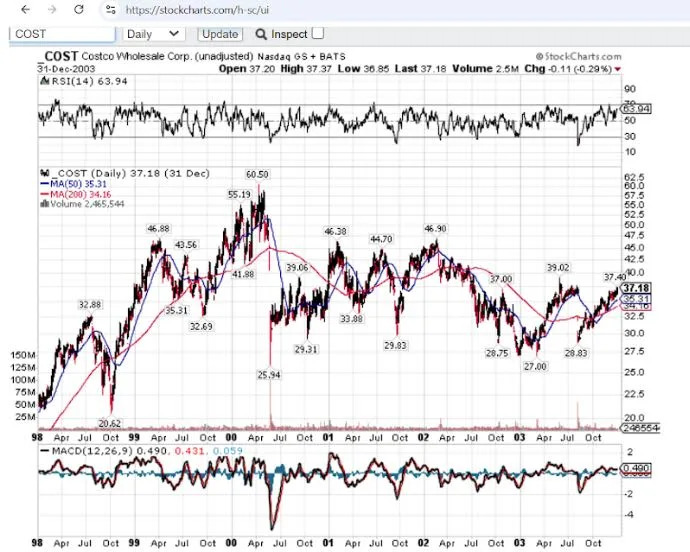
Task: Focus the COST ticker symbol field
Action: pos(62,34)
